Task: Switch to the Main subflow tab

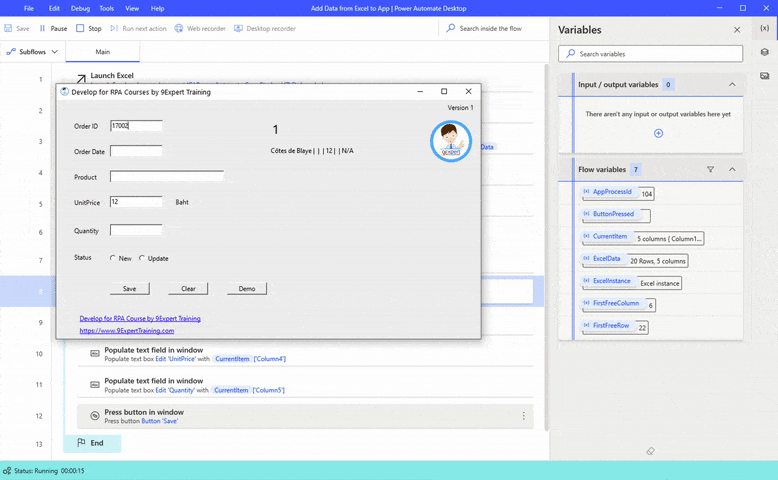Action: pyautogui.click(x=103, y=52)
